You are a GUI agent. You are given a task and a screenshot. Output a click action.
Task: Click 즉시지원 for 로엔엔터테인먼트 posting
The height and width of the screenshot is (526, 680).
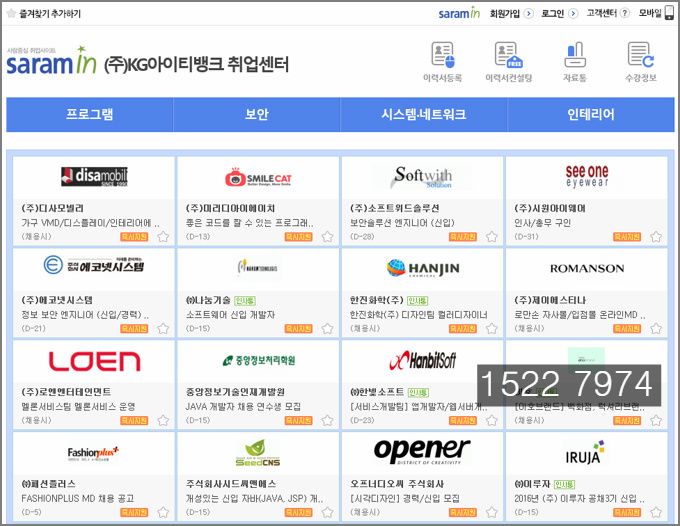pos(134,421)
